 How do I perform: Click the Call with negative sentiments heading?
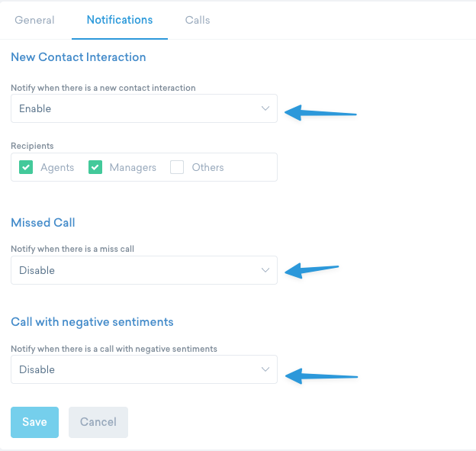click(92, 322)
